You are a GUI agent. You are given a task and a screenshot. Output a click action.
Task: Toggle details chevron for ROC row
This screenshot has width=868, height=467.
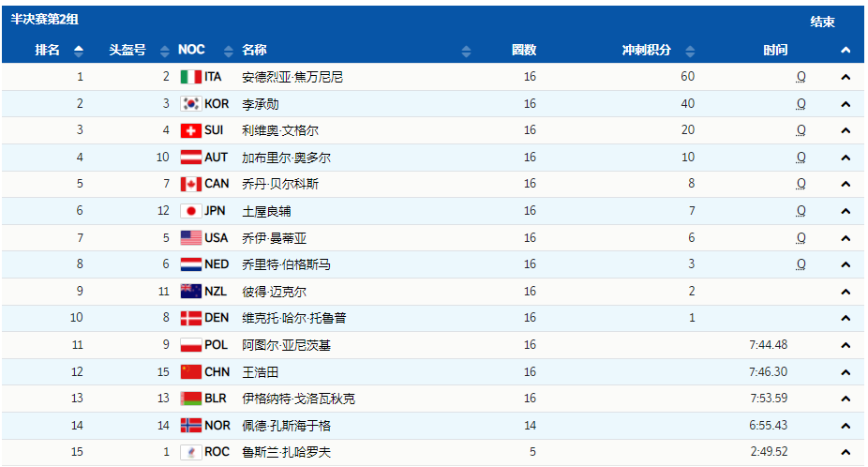click(x=846, y=453)
